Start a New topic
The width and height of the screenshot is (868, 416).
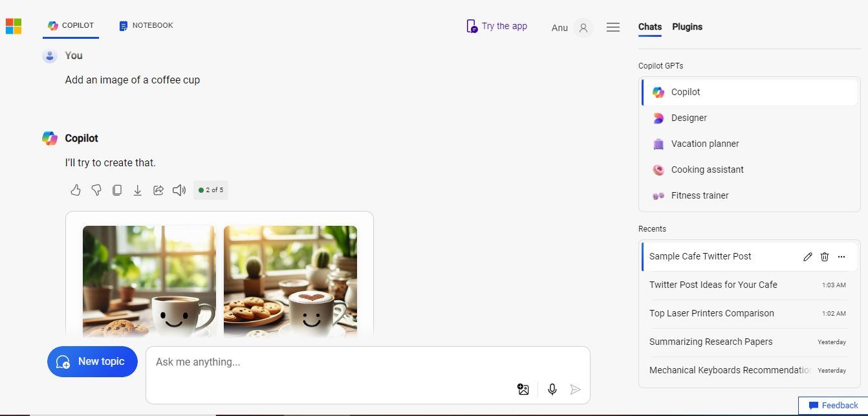[92, 362]
